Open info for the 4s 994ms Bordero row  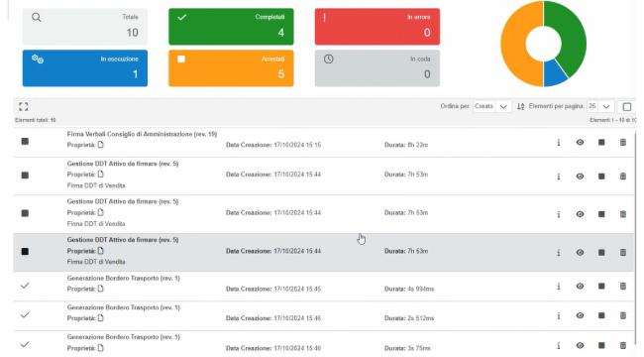point(558,287)
